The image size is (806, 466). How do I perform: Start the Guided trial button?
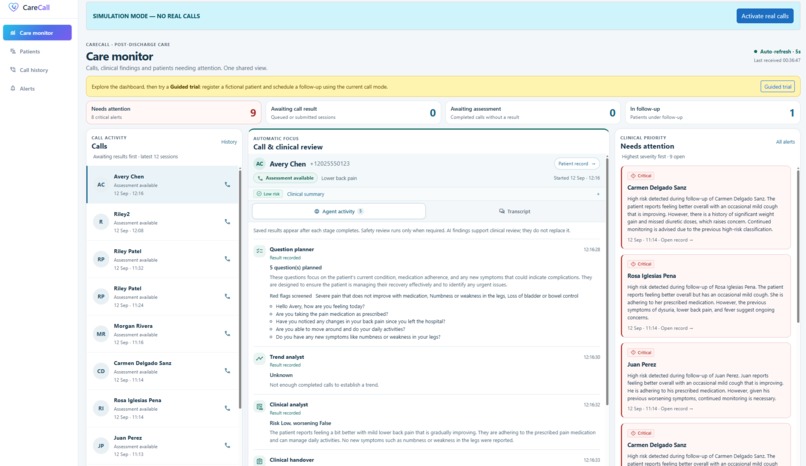click(777, 87)
